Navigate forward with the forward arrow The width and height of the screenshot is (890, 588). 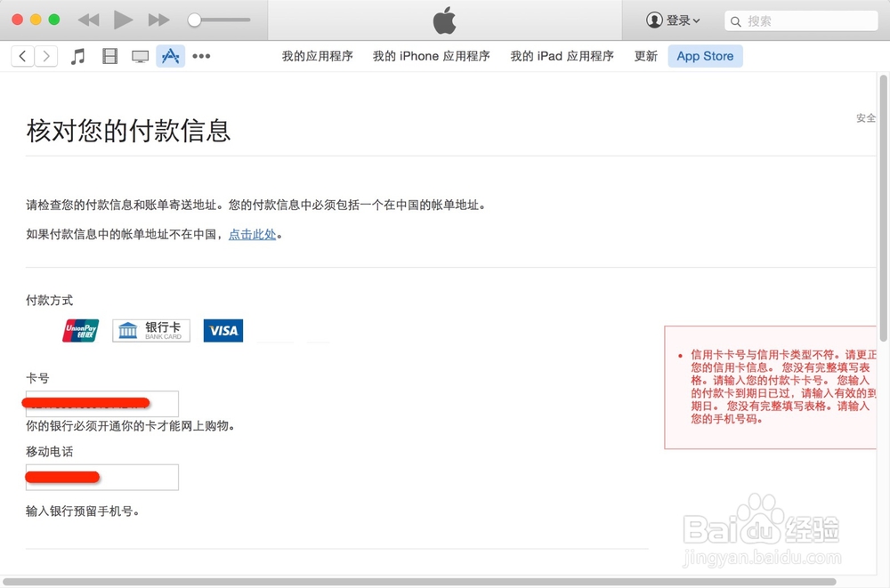(46, 55)
